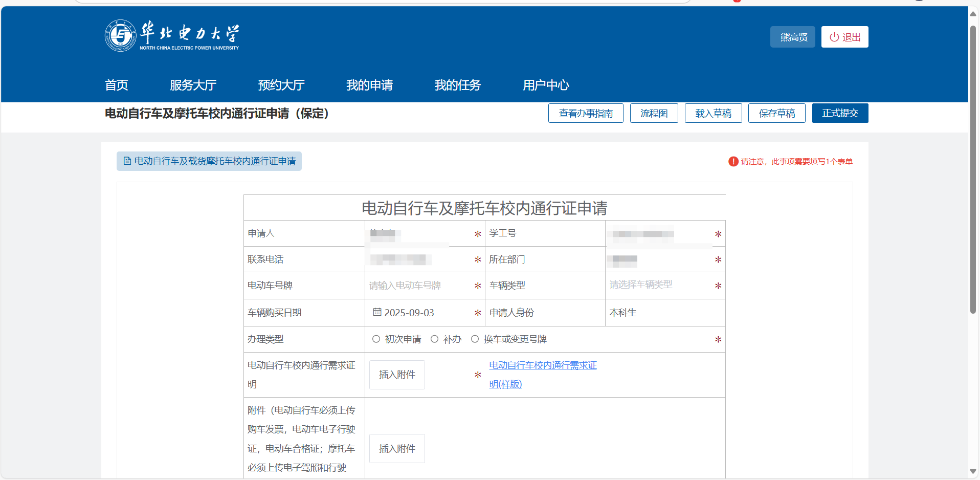The width and height of the screenshot is (980, 480).
Task: Click the scrollbar down arrow
Action: (973, 471)
